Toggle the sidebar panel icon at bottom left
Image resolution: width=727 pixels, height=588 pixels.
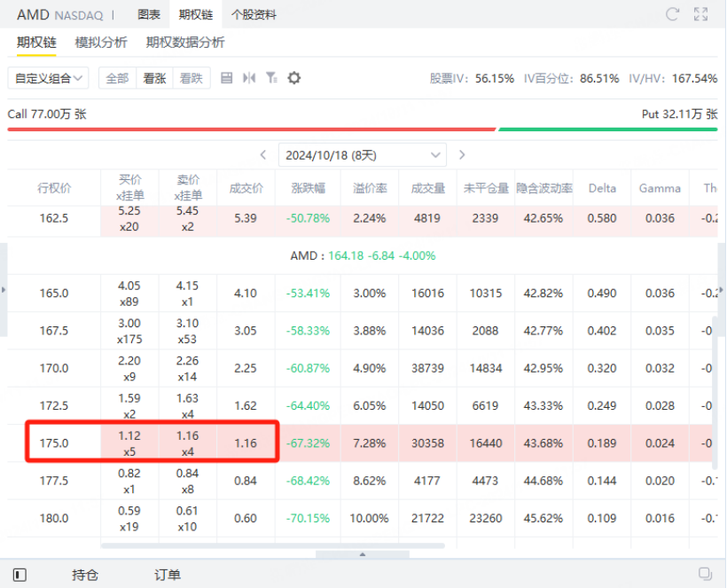tap(20, 575)
